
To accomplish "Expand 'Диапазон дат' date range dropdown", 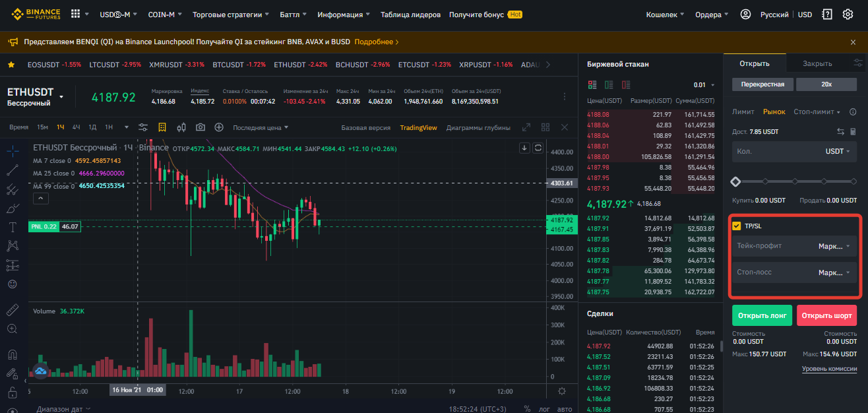I will 63,409.
